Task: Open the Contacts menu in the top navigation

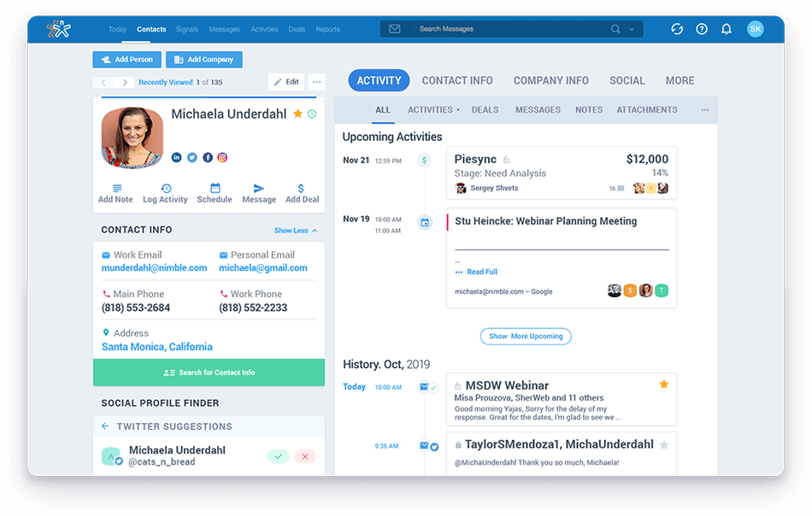Action: pyautogui.click(x=151, y=28)
